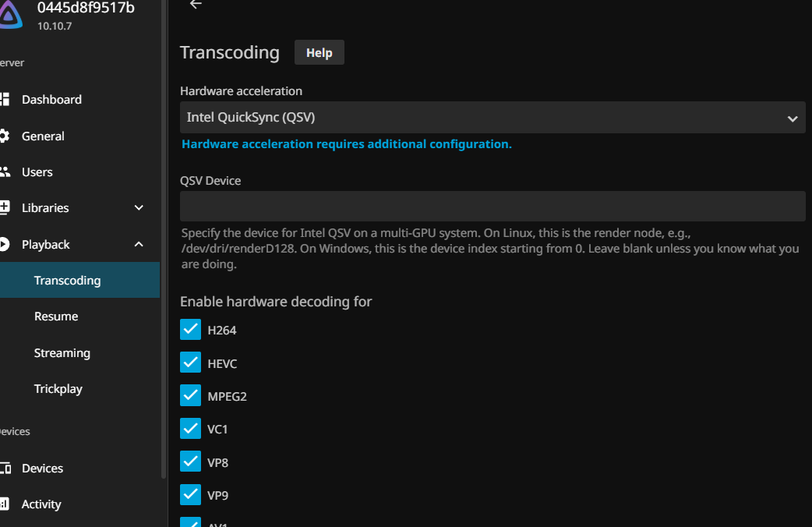Disable HEVC hardware decoding

click(190, 363)
